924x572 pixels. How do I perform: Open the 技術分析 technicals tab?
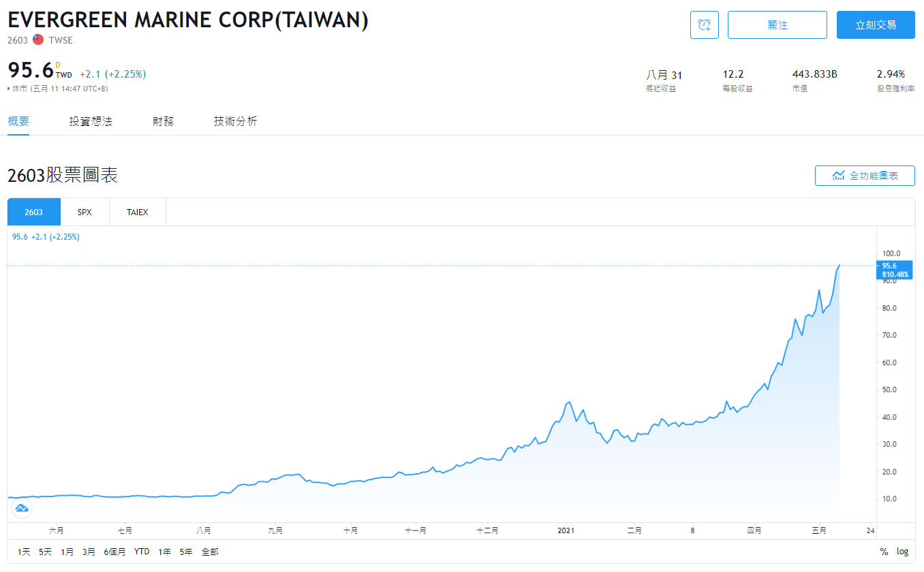tap(235, 121)
